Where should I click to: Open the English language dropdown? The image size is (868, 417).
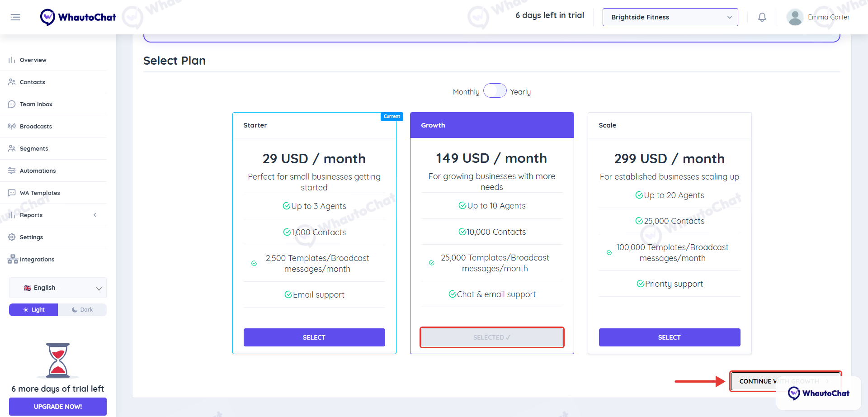(58, 288)
